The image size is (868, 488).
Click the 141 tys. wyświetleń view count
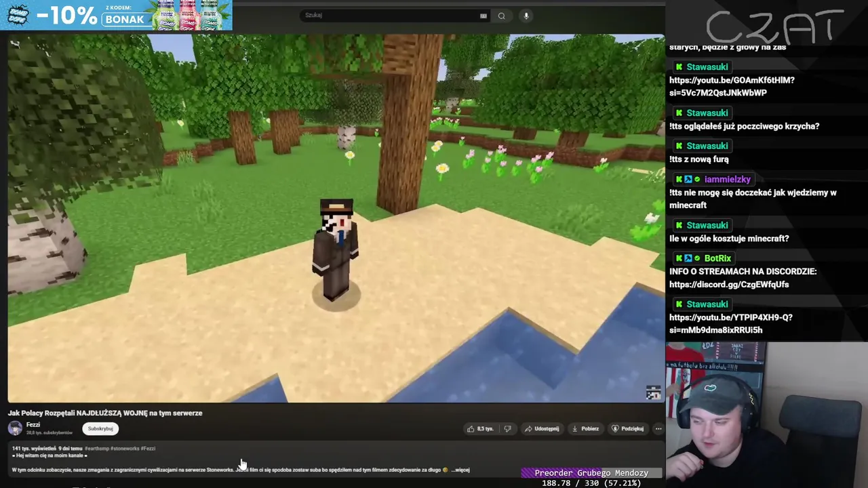point(34,449)
